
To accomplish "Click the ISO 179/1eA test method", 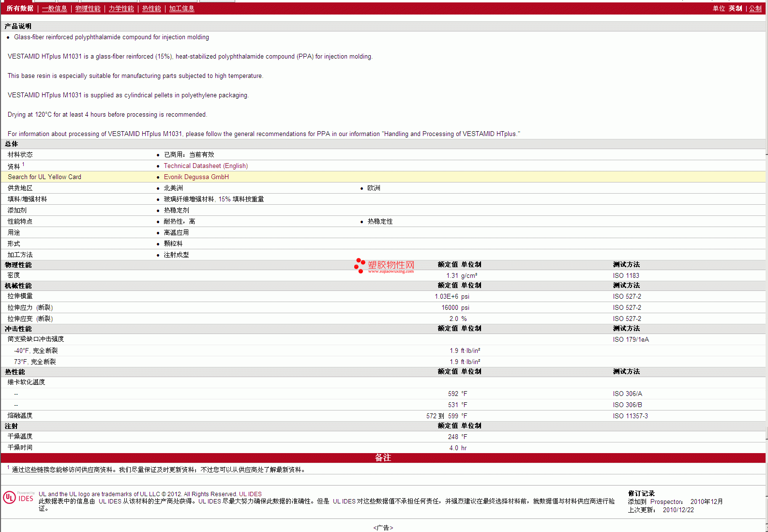I will click(x=631, y=340).
